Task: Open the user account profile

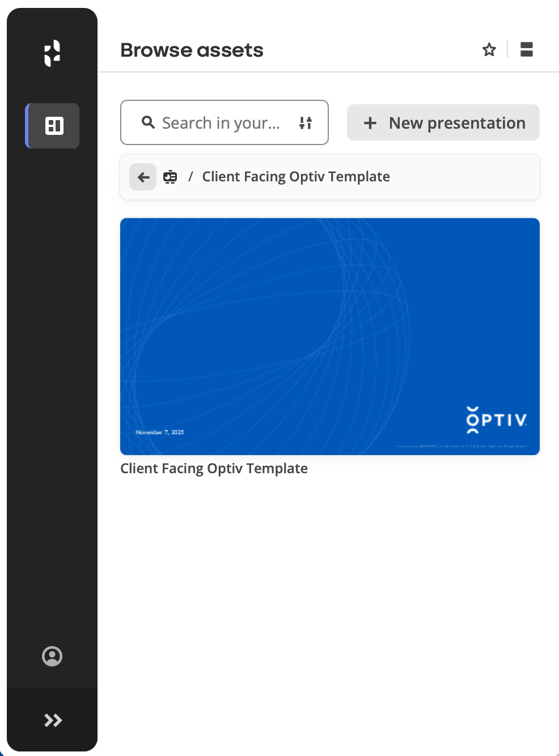Action: point(52,656)
